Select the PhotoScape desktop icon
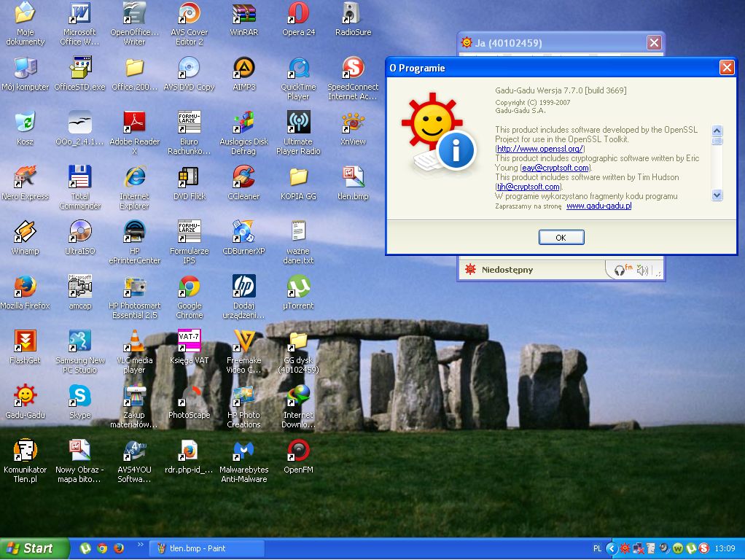Screen dimensions: 745x560 click(x=189, y=402)
